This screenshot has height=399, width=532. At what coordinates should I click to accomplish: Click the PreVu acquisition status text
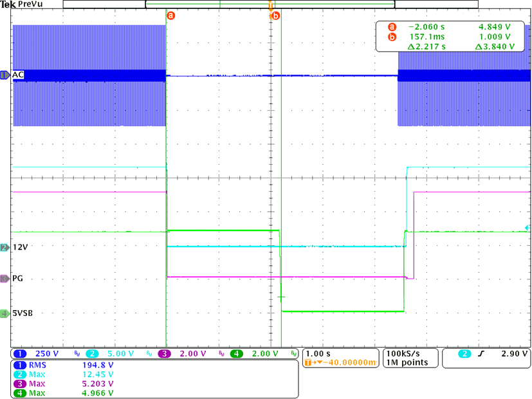(x=30, y=4)
